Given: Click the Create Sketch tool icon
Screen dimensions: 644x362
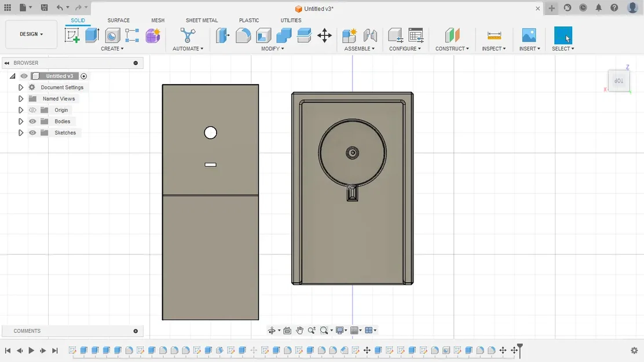Looking at the screenshot, I should pyautogui.click(x=72, y=35).
